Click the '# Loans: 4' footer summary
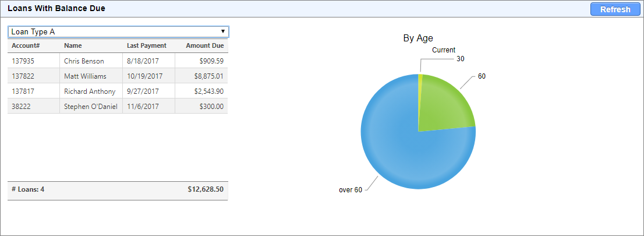Image resolution: width=644 pixels, height=236 pixels. coord(28,189)
